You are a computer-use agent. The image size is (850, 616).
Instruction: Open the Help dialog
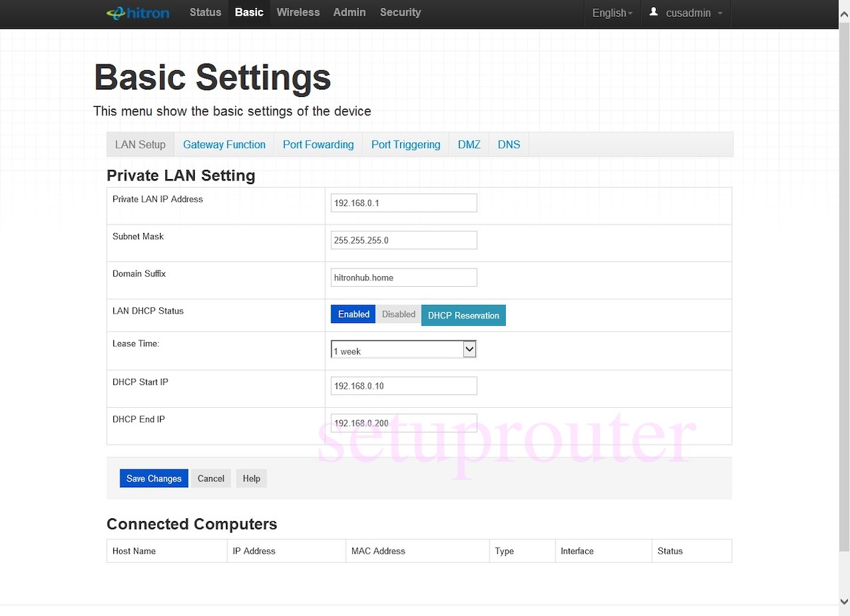[251, 478]
